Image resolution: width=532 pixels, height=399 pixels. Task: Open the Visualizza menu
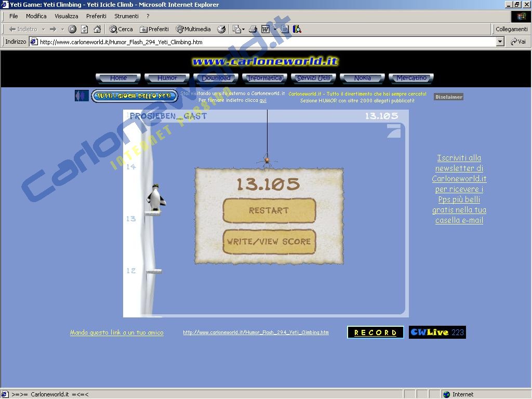tap(66, 16)
